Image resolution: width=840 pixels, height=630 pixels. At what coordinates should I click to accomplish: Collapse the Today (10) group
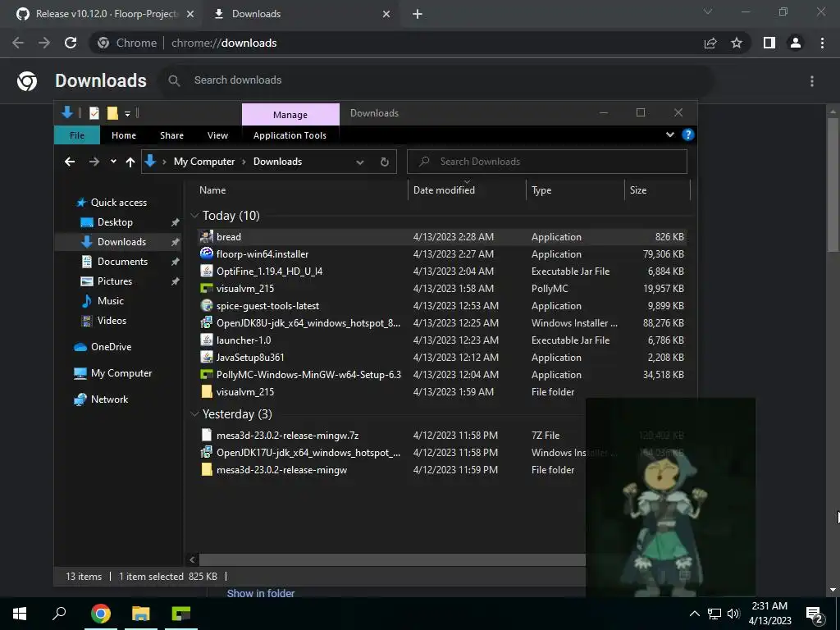(194, 216)
